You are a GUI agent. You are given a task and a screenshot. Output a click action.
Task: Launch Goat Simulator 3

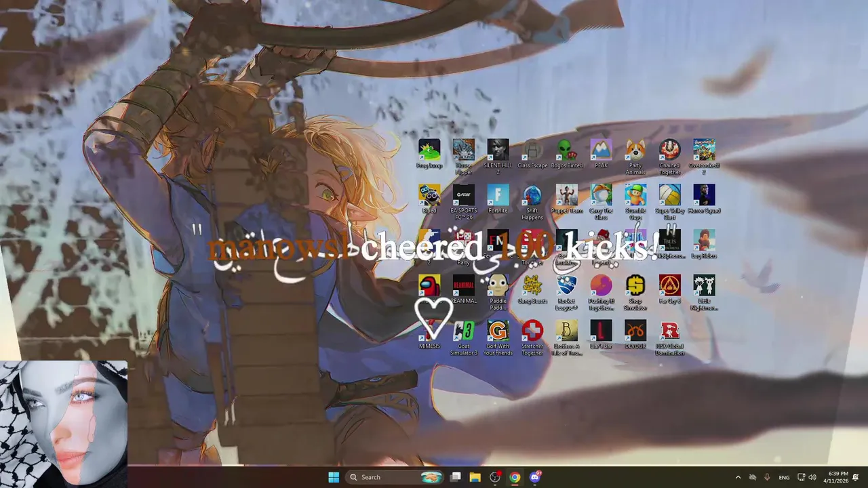(x=464, y=338)
